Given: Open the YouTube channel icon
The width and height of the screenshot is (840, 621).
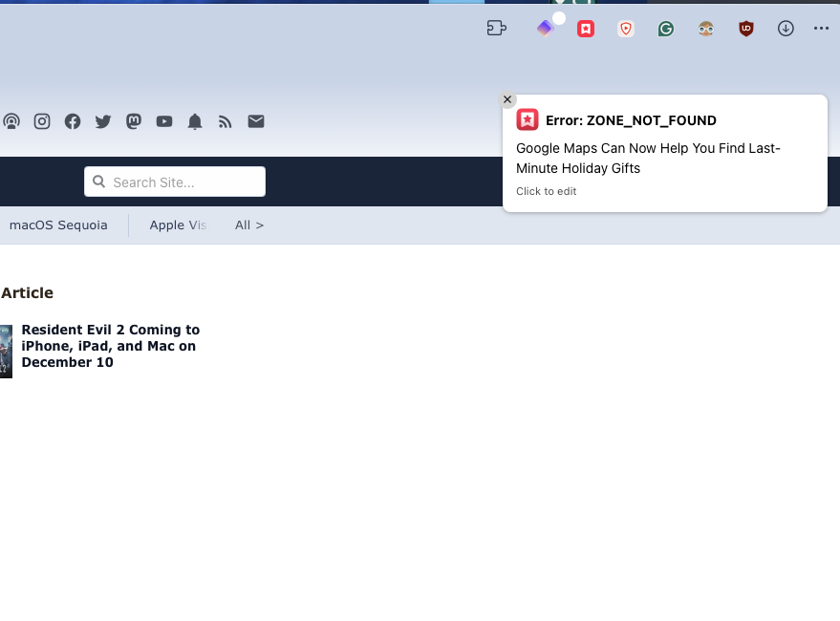Looking at the screenshot, I should pos(164,121).
